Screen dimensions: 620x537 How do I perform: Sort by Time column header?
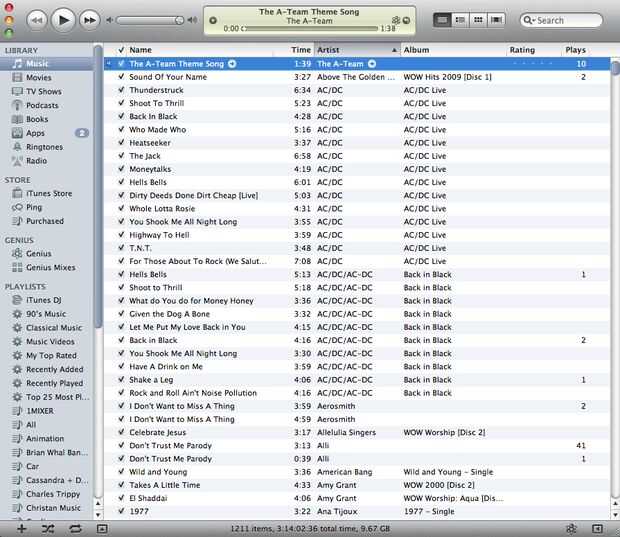[x=294, y=50]
